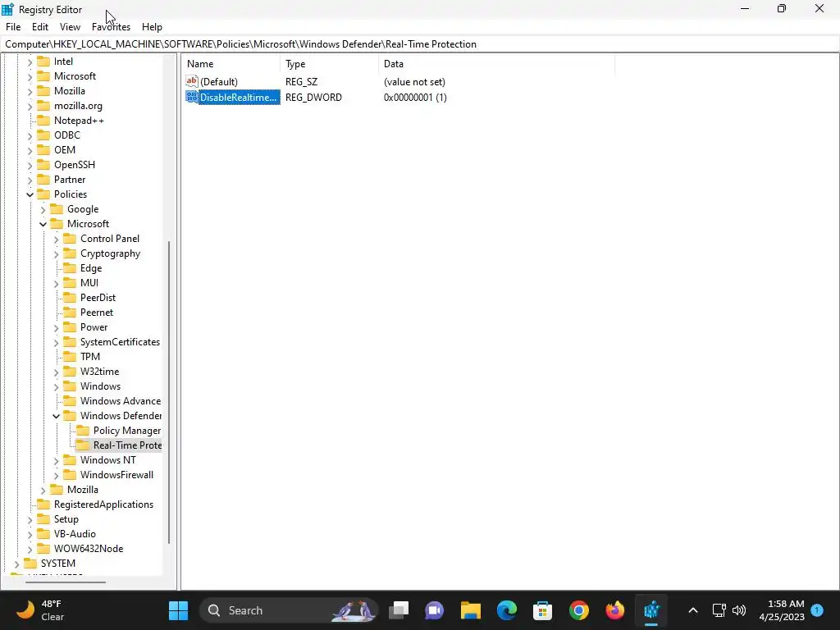Expand the WOW6432Node key

coord(30,549)
